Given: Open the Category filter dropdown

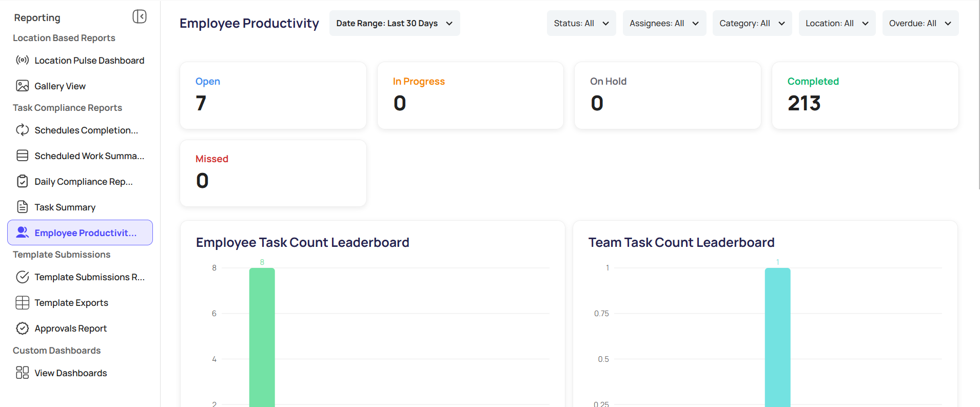Looking at the screenshot, I should [752, 23].
